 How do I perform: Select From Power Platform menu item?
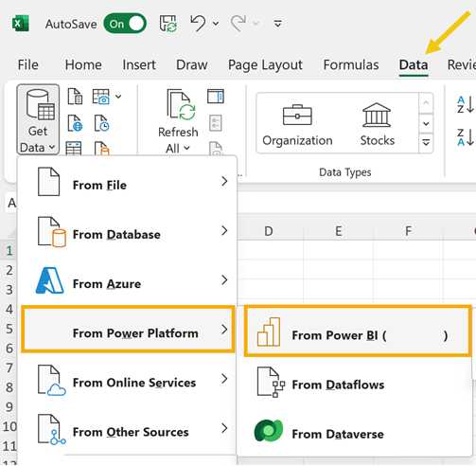tap(128, 329)
